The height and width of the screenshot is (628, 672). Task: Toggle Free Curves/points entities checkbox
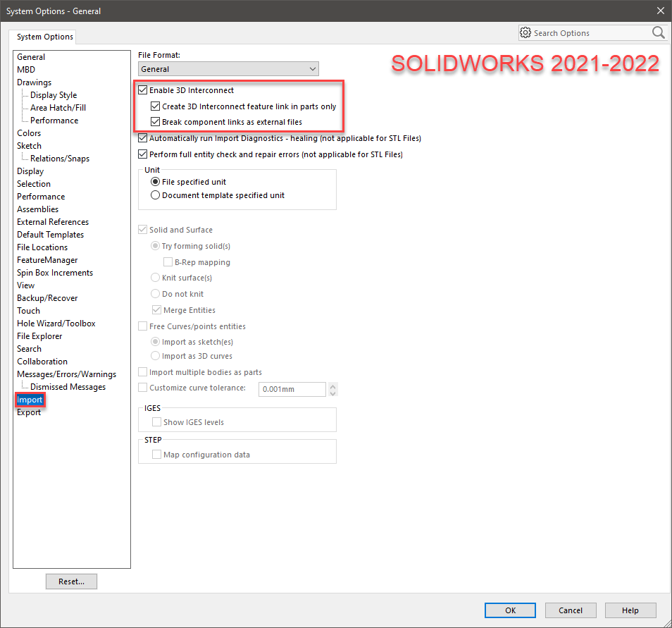[x=143, y=326]
